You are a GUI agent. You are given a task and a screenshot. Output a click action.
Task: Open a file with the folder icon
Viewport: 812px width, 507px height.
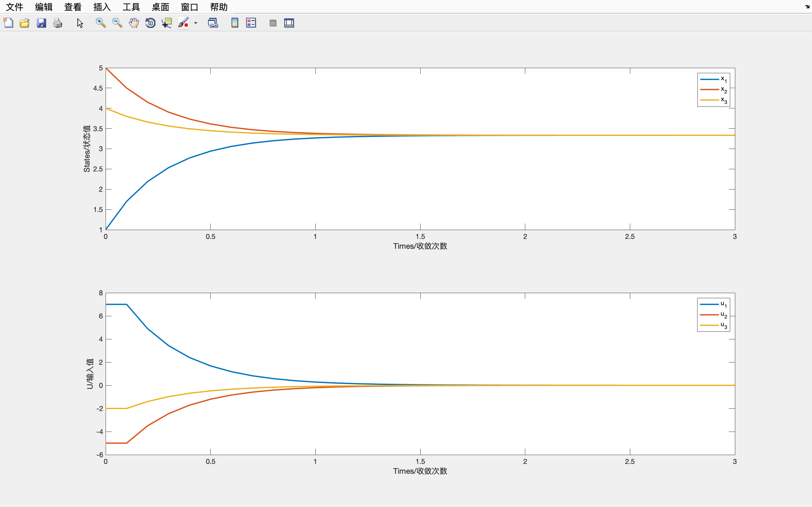coord(24,23)
